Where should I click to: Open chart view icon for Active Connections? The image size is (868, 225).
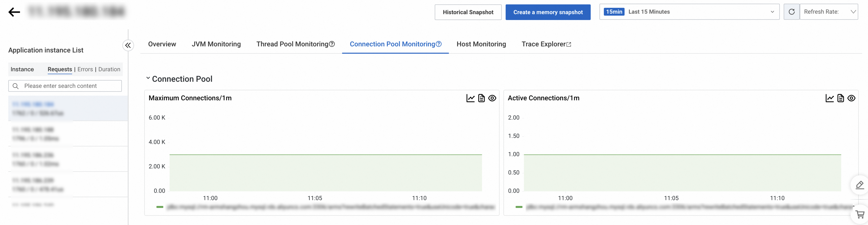[x=830, y=98]
